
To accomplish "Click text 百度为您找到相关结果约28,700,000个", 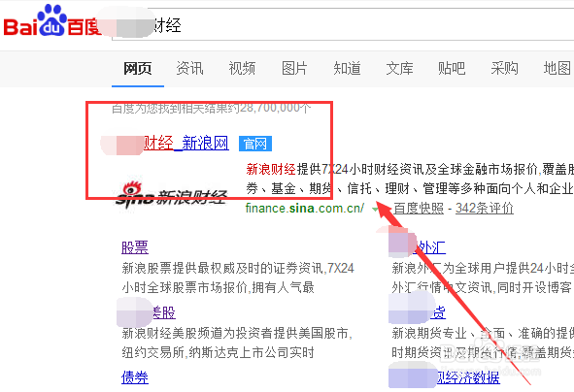I will tap(211, 108).
